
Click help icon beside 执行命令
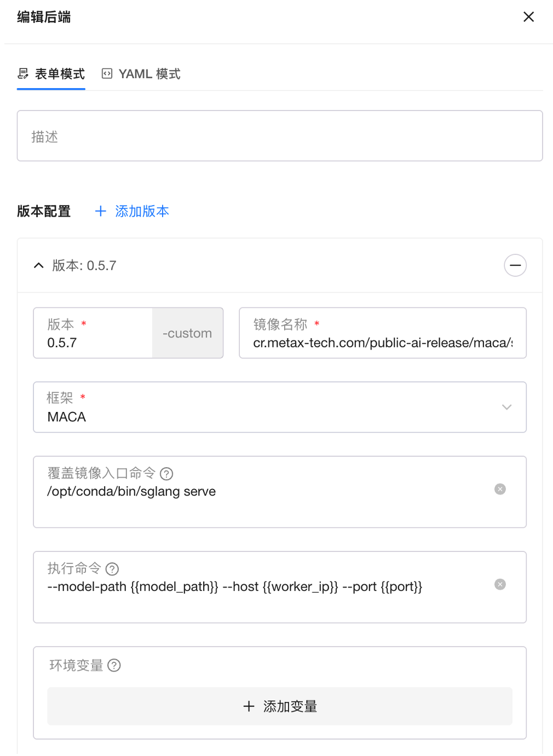[112, 569]
